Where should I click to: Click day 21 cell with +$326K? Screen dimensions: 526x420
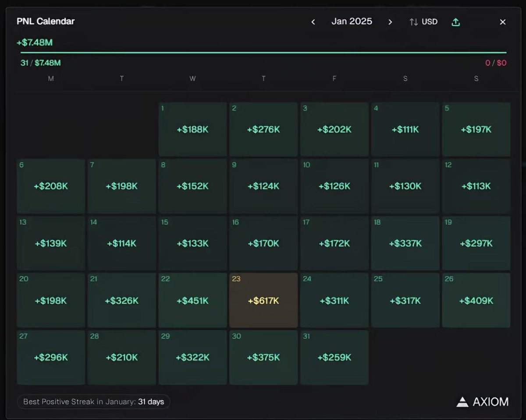pos(122,300)
